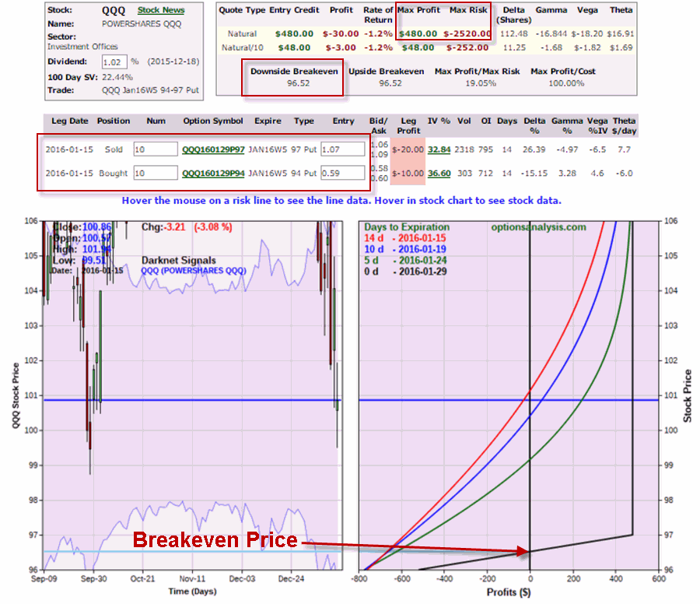
Task: Click the Max Profit/Max Risk value '19.05%'
Action: (x=481, y=83)
